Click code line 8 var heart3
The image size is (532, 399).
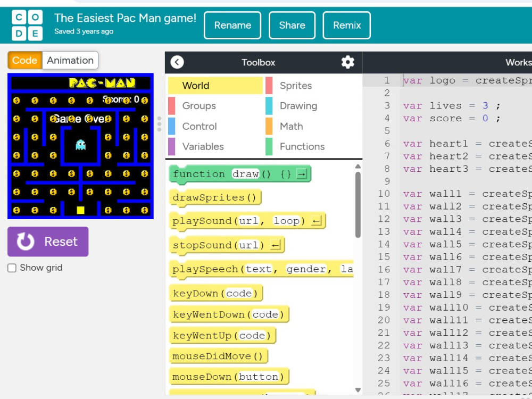click(x=467, y=169)
